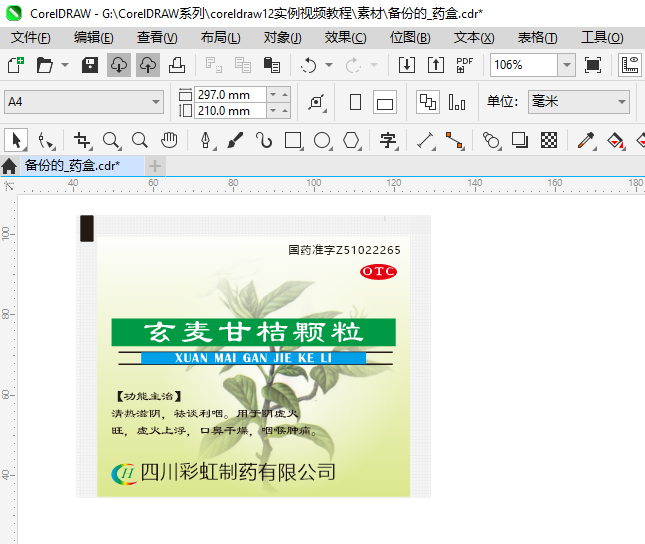This screenshot has width=645, height=544.
Task: Select the Interactive fill bucket tool
Action: pyautogui.click(x=616, y=140)
